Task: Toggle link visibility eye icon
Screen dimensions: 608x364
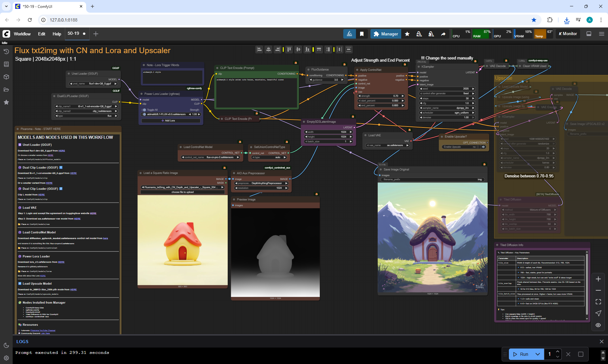Action: [x=598, y=325]
